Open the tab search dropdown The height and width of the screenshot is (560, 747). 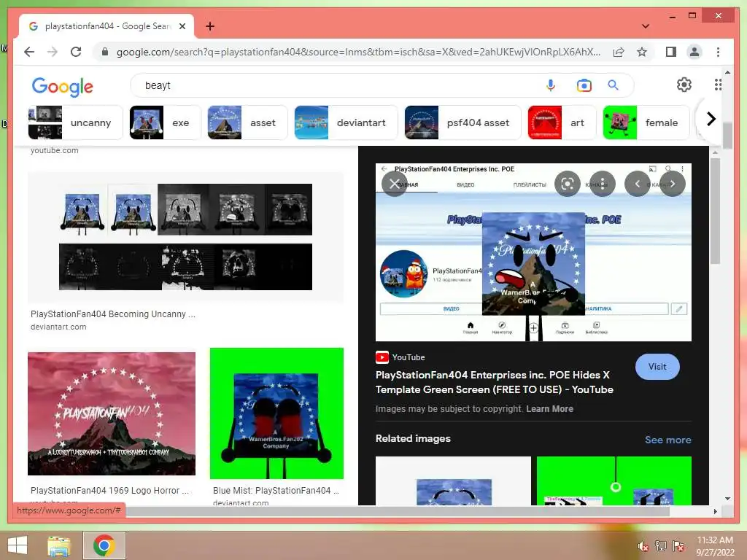click(646, 26)
